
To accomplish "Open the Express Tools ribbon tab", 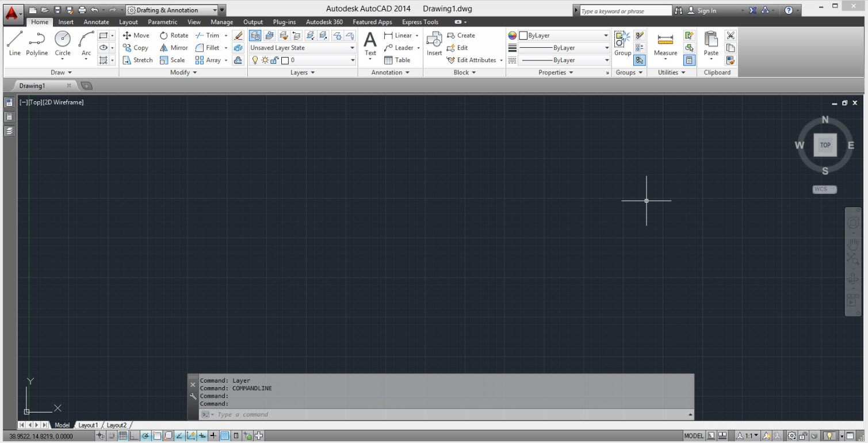I will click(420, 22).
